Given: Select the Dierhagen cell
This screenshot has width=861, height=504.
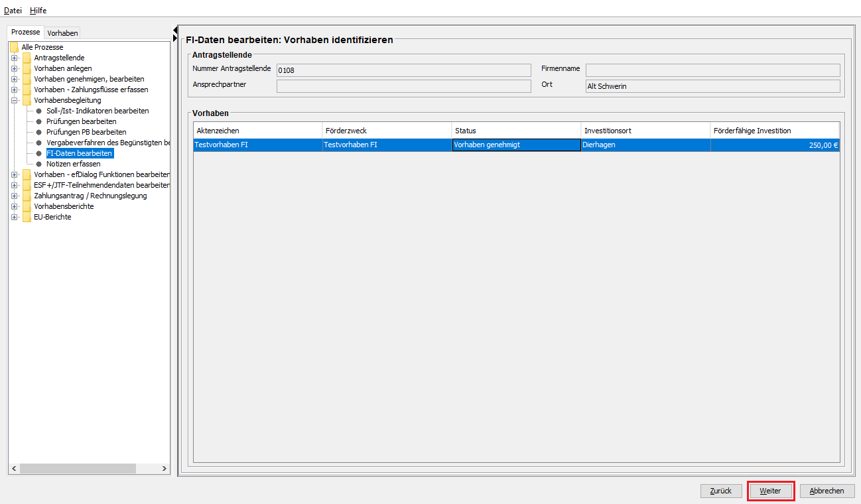Looking at the screenshot, I should pos(646,145).
